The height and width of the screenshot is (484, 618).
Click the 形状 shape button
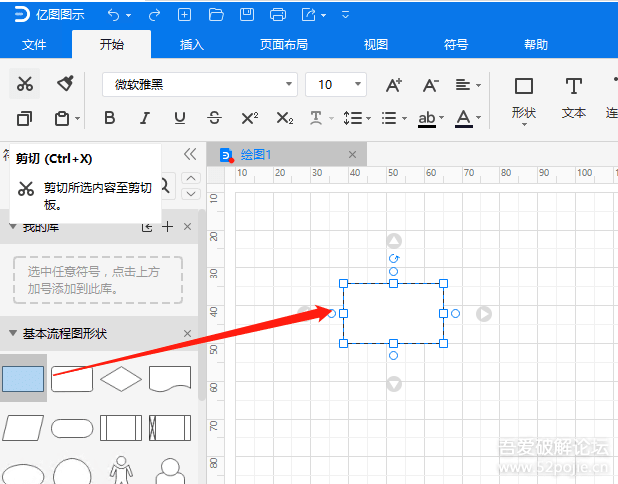pyautogui.click(x=524, y=96)
